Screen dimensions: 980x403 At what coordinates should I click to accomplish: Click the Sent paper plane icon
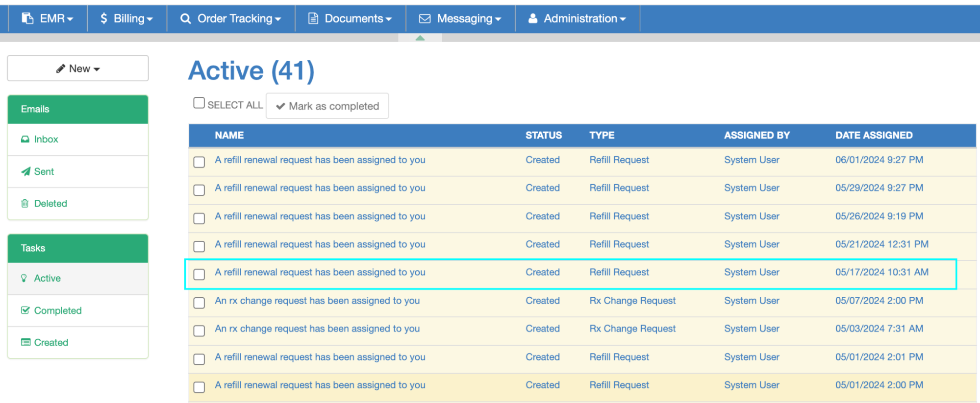click(x=25, y=171)
